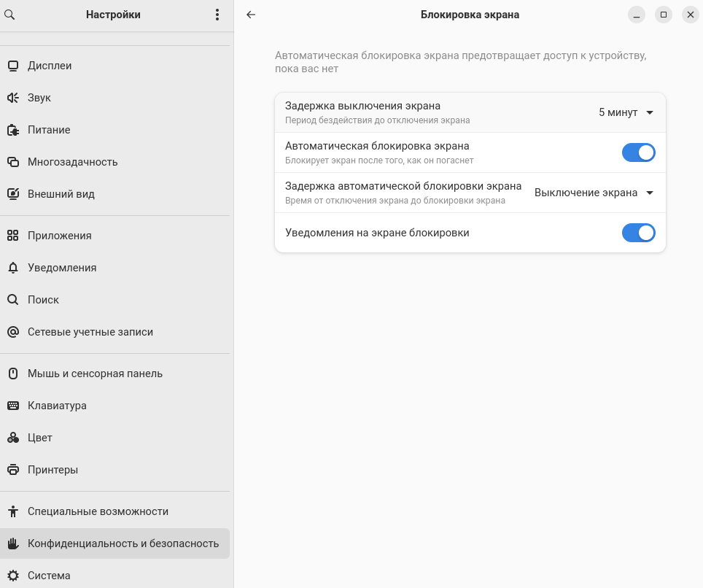Click the Питание battery icon

(x=13, y=130)
